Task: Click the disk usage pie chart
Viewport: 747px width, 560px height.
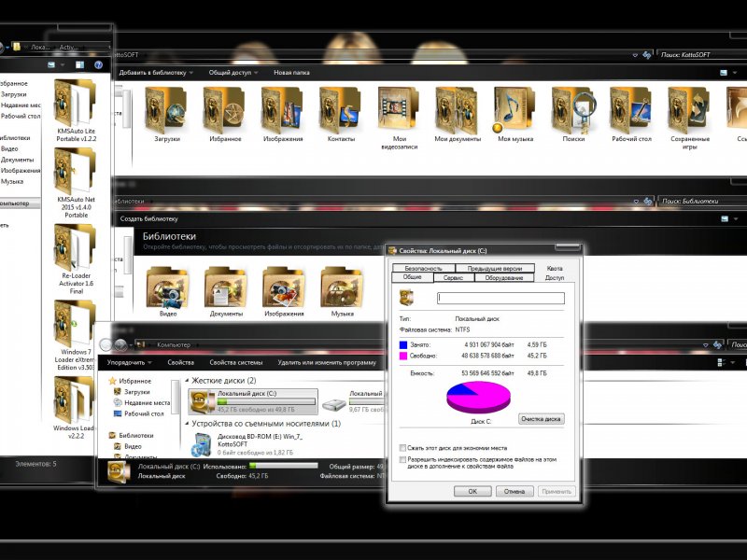Action: tap(478, 397)
